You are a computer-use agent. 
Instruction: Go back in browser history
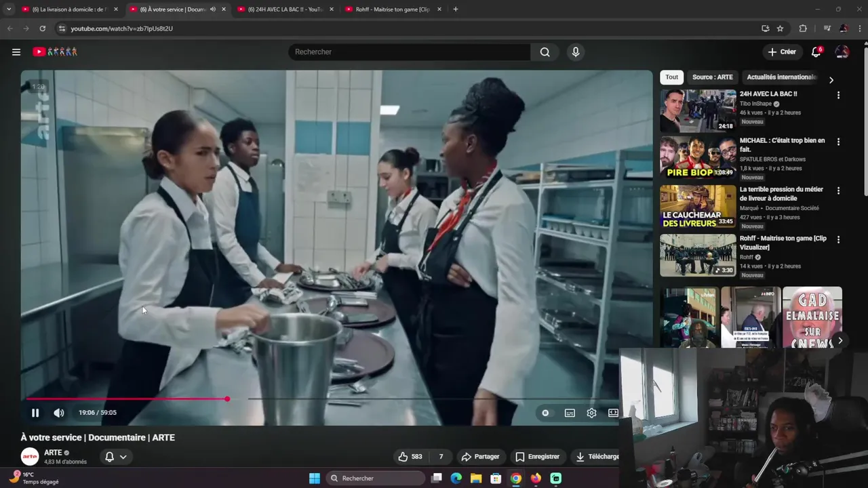point(10,28)
